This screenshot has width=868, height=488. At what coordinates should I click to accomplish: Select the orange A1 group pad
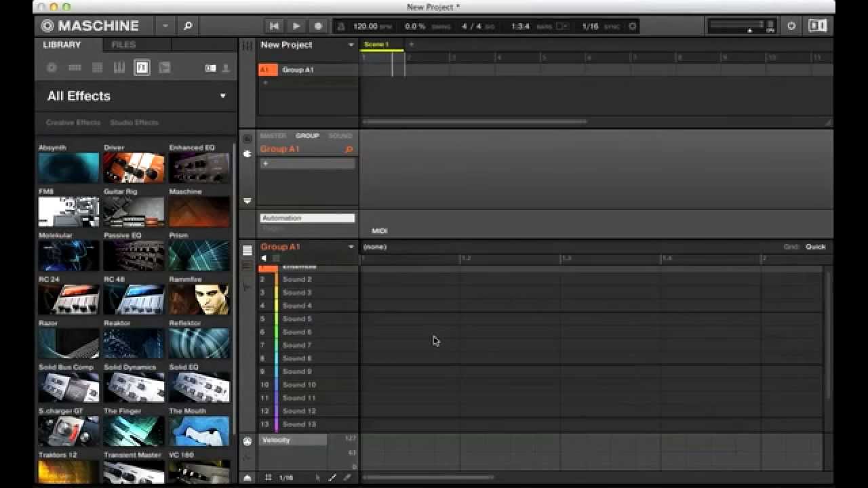(x=268, y=70)
